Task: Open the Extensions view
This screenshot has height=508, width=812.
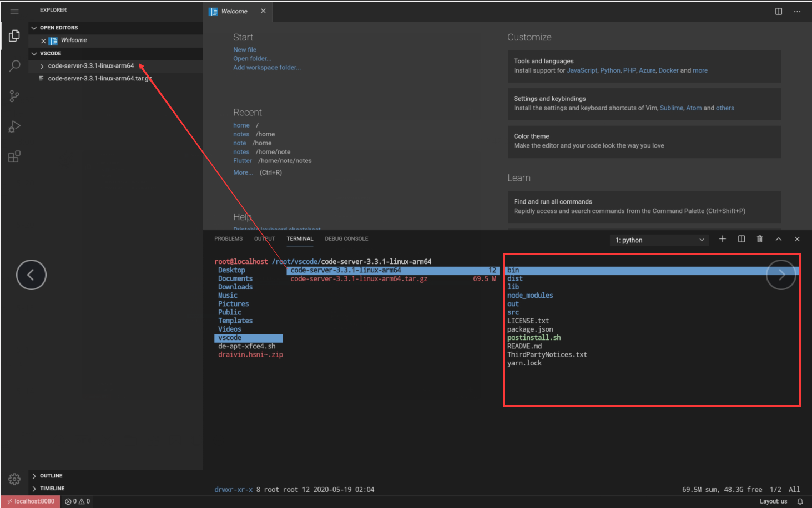Action: click(14, 156)
